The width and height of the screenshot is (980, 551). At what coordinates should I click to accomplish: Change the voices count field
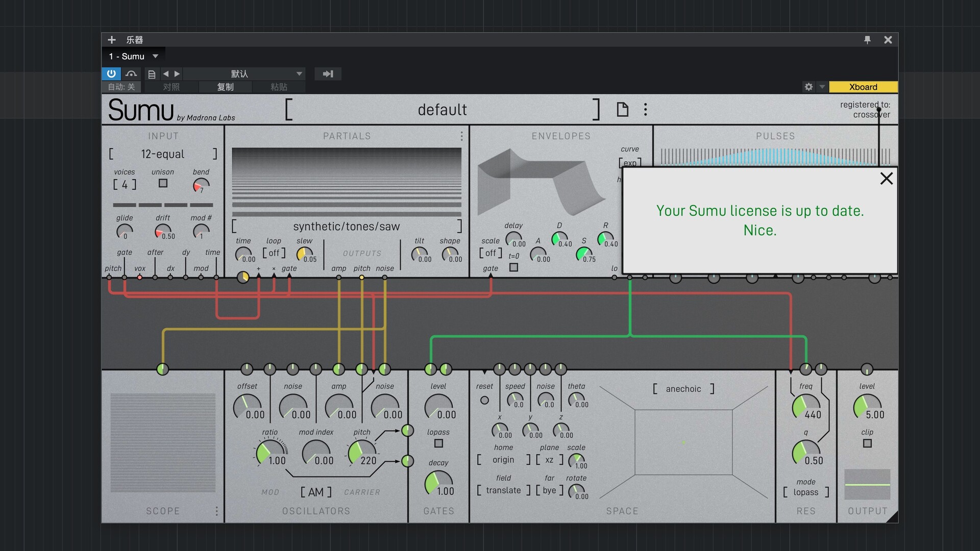(125, 185)
